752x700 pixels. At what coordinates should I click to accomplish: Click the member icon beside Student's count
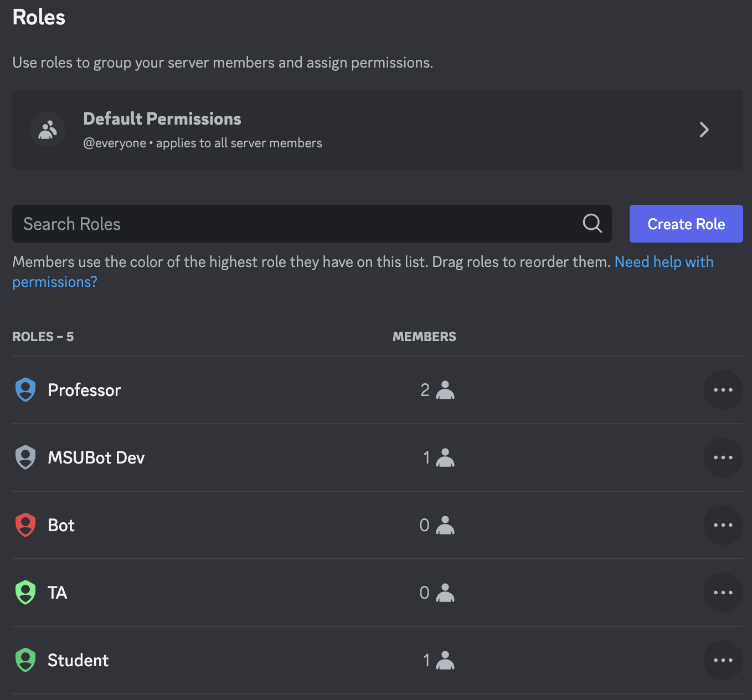[445, 660]
